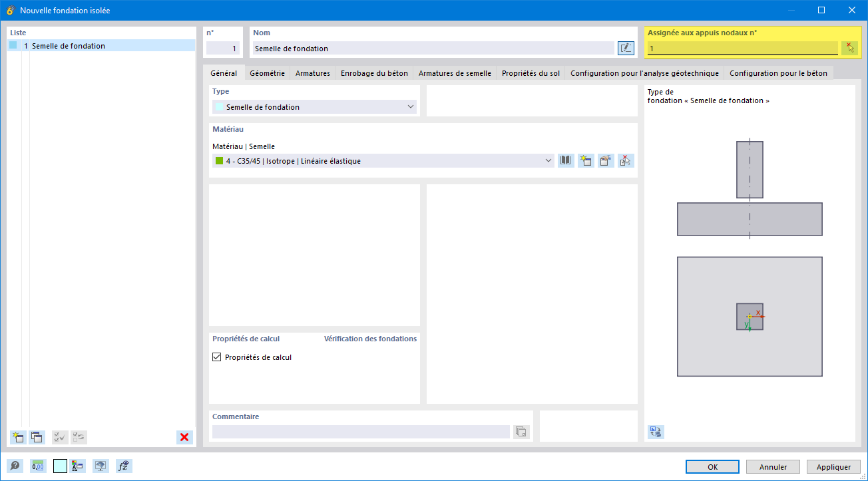868x481 pixels.
Task: Click the Commentaire input field
Action: [x=361, y=432]
